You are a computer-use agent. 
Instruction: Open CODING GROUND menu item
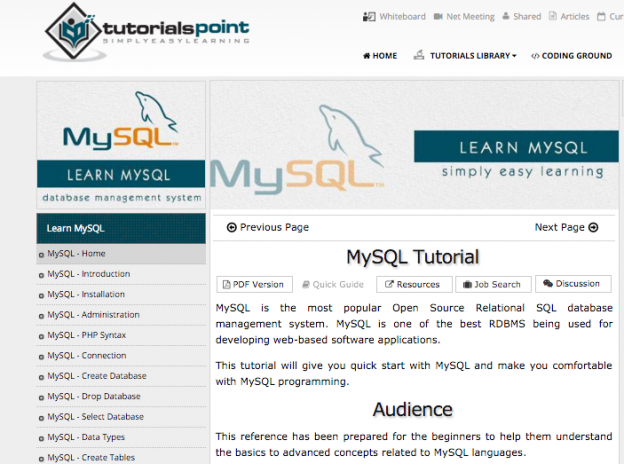pos(577,56)
